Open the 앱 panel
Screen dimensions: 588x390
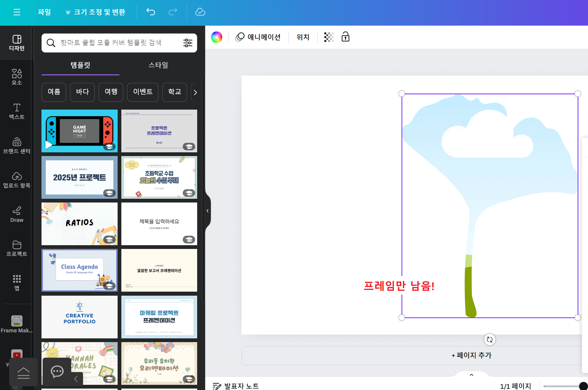click(16, 281)
